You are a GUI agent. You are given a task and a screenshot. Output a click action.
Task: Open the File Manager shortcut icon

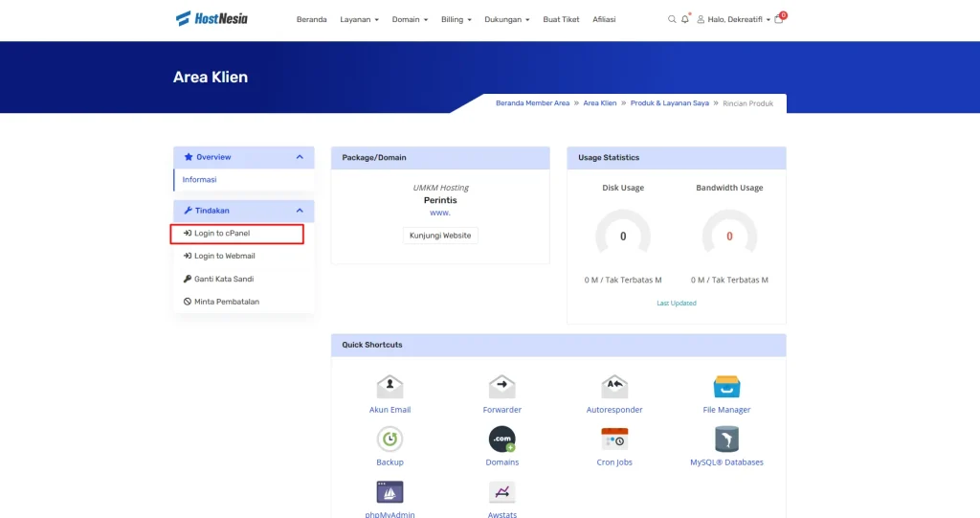(x=726, y=387)
